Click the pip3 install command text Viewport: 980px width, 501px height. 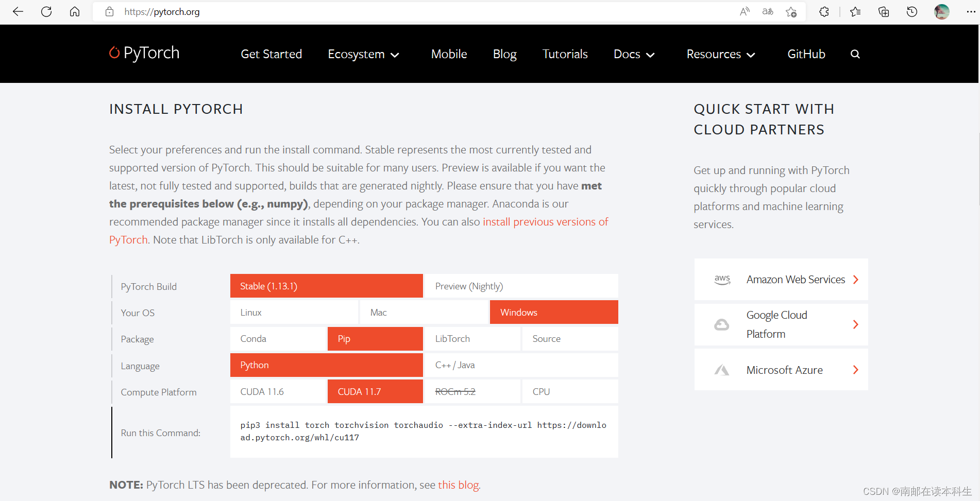click(x=423, y=431)
